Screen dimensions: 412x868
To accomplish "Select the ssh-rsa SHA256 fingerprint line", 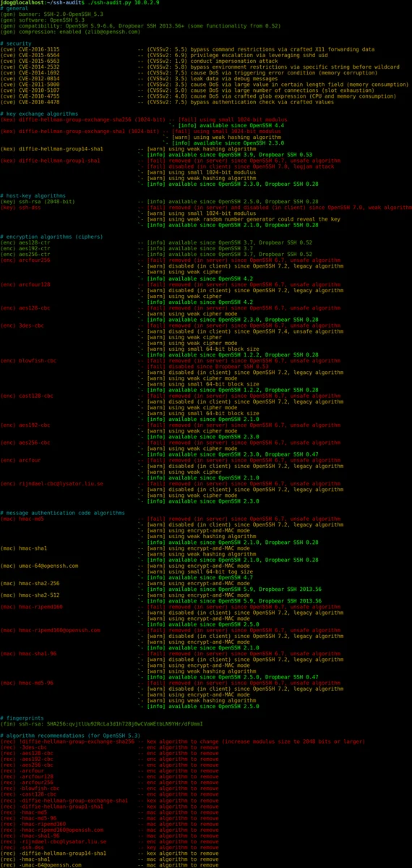I will (101, 723).
